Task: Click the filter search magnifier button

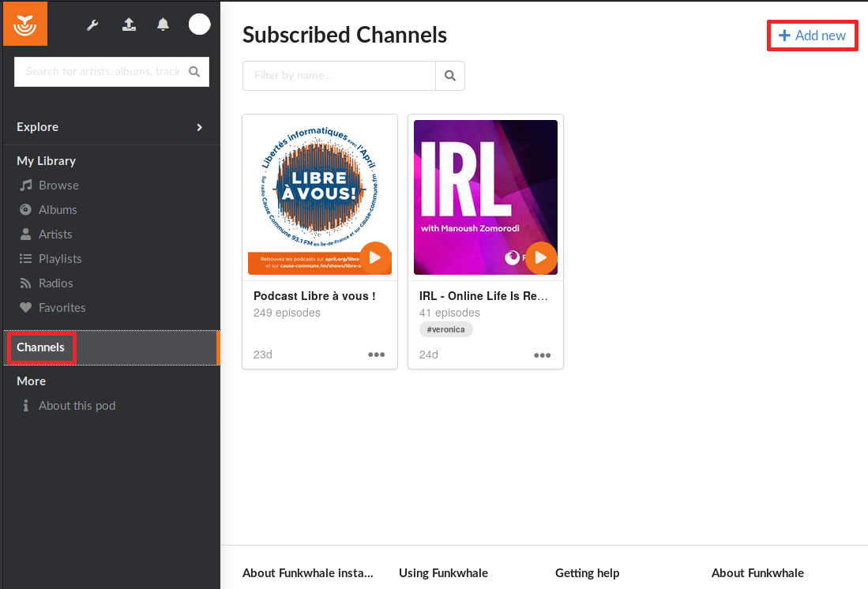Action: pos(450,76)
